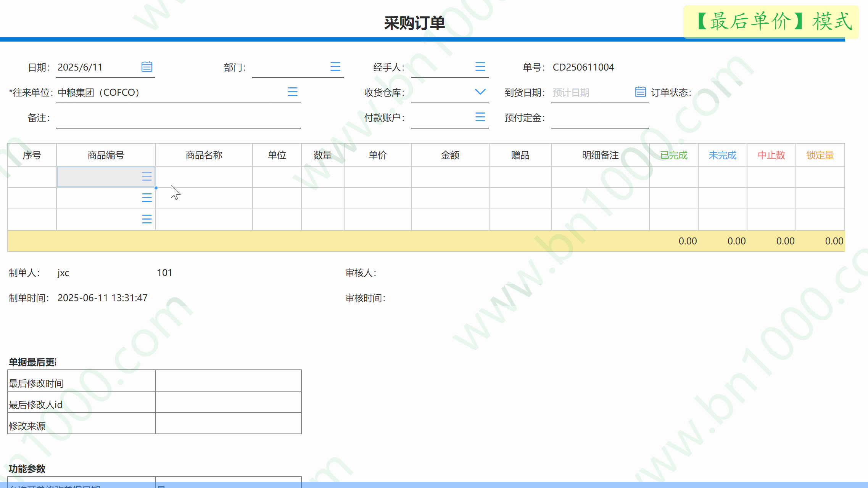Click the 备注 input field
This screenshot has height=488, width=868.
(179, 118)
